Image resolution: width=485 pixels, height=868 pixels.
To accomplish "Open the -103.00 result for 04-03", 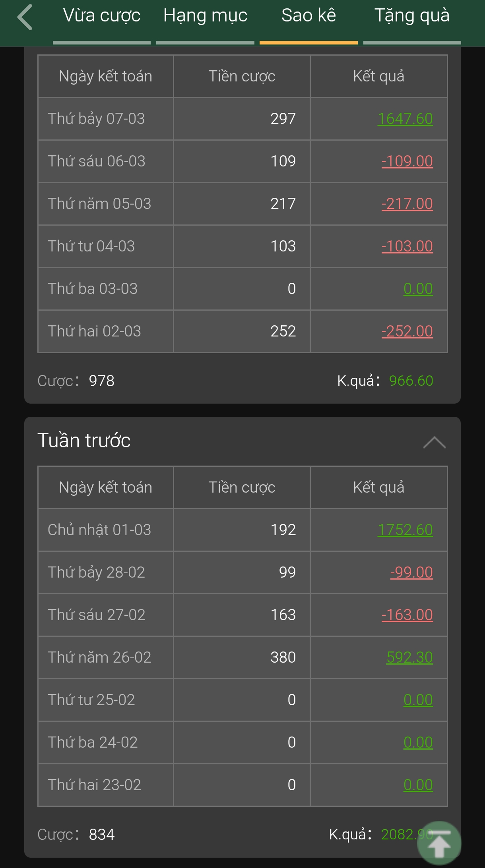I will [407, 246].
